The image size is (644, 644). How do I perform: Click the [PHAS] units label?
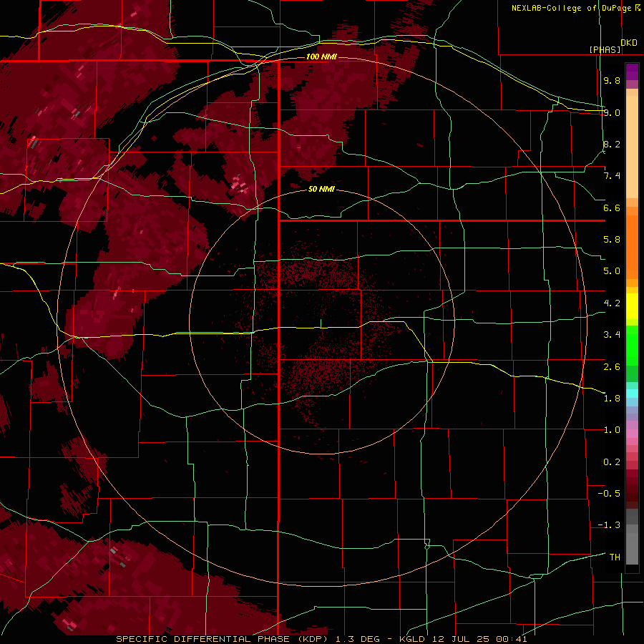point(605,49)
